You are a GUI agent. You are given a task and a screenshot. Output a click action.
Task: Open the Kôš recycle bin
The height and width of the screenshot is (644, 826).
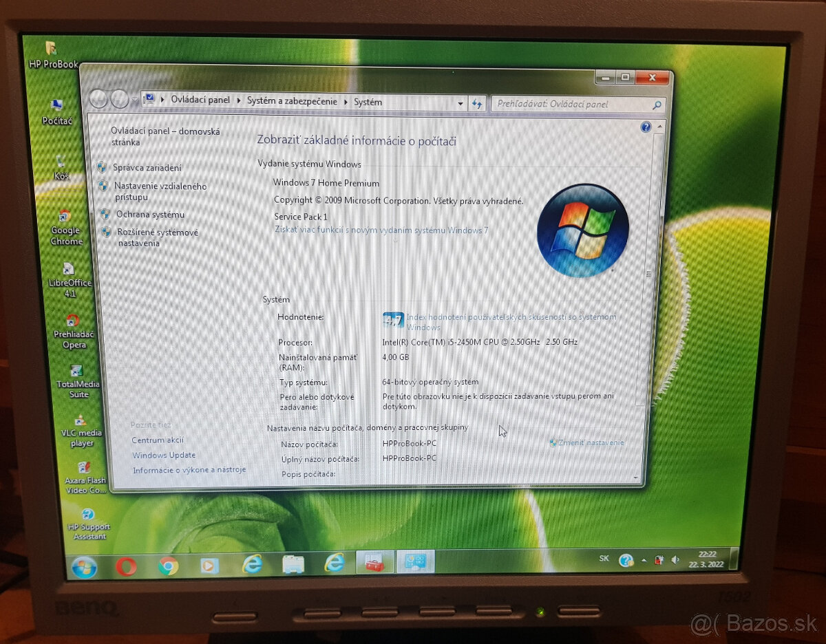(62, 162)
